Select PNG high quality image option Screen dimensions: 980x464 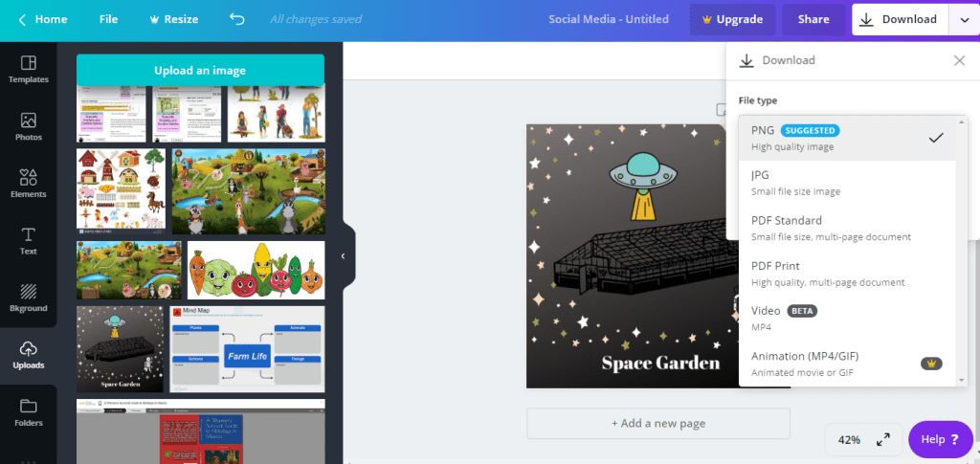(x=847, y=138)
